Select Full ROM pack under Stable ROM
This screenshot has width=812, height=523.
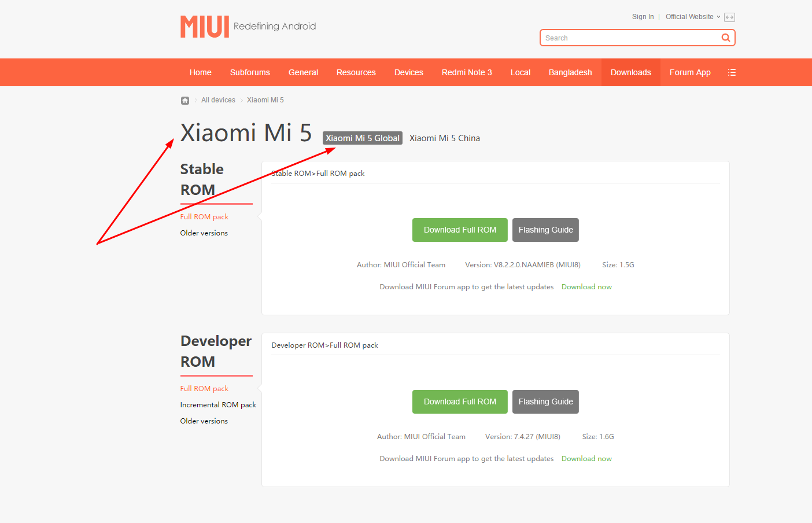pyautogui.click(x=204, y=217)
